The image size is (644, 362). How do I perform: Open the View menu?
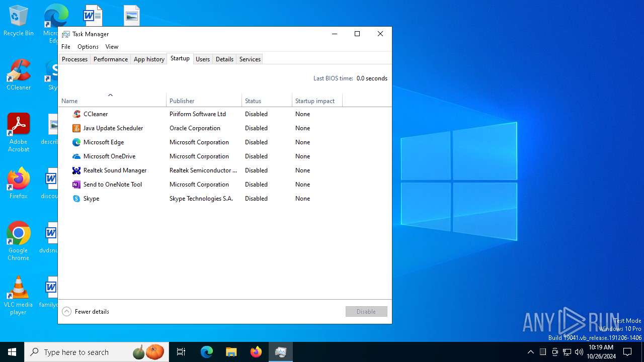coord(112,47)
